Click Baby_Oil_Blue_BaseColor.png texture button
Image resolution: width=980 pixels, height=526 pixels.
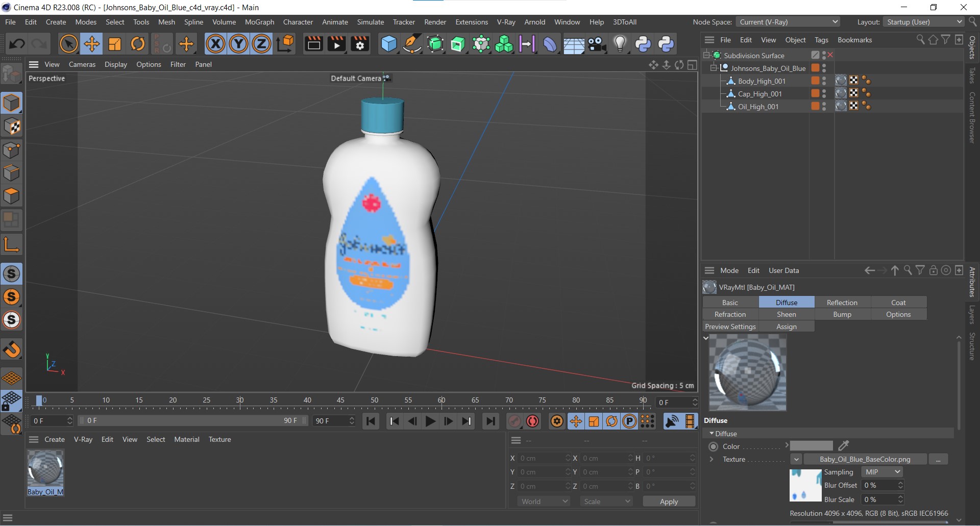(865, 459)
